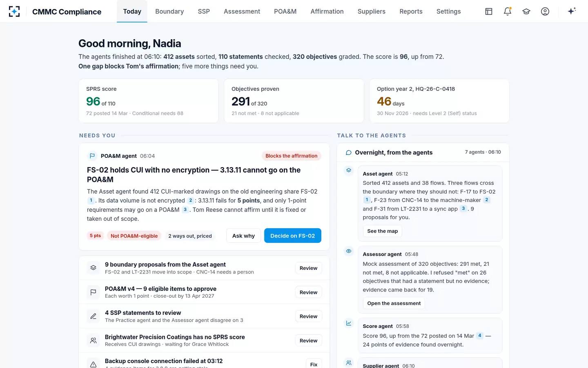Screen dimensions: 588x368
Task: Open the sparkle AI assistant icon
Action: (x=572, y=11)
